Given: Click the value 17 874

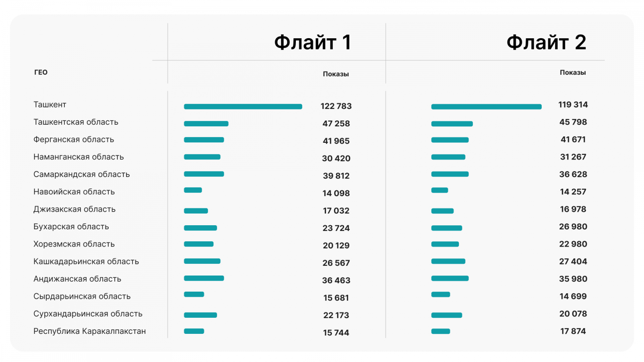Looking at the screenshot, I should point(573,331).
